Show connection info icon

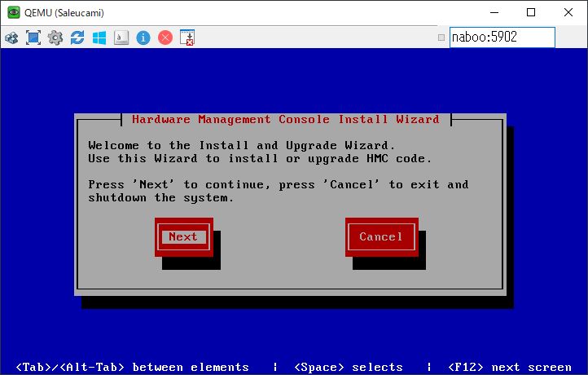click(x=143, y=37)
